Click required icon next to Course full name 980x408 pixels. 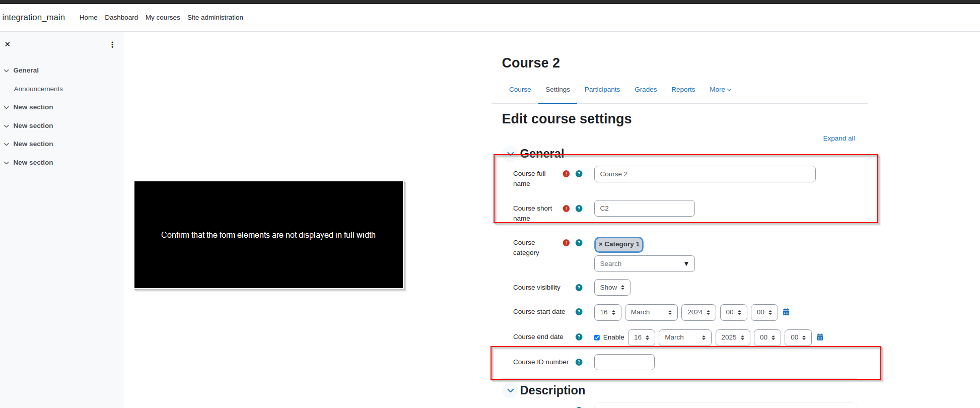(x=566, y=174)
